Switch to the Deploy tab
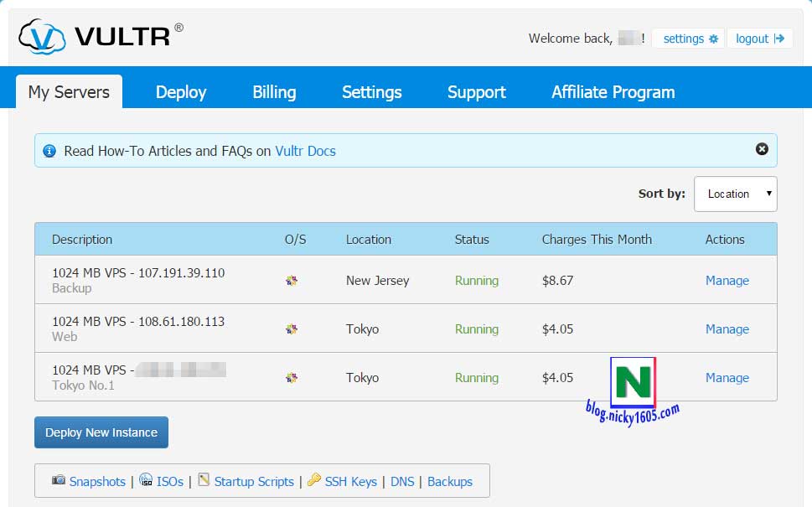Screen dimensions: 812x507 pyautogui.click(x=181, y=92)
